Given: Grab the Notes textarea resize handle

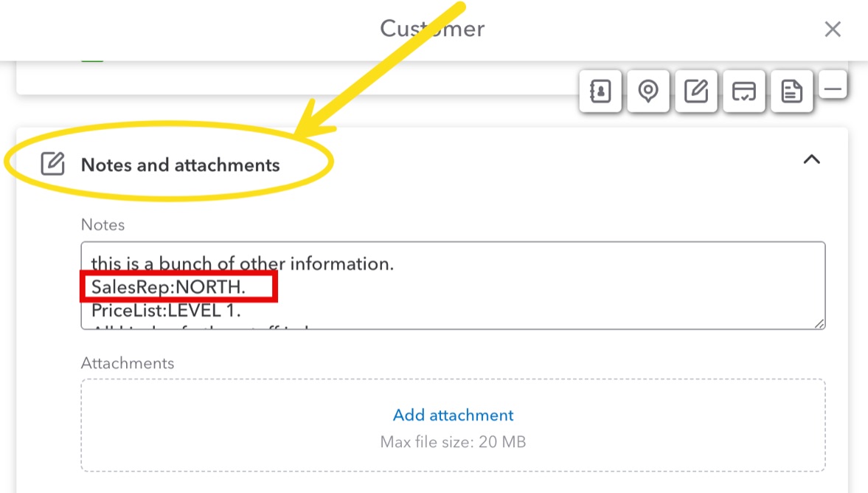Looking at the screenshot, I should coord(820,323).
